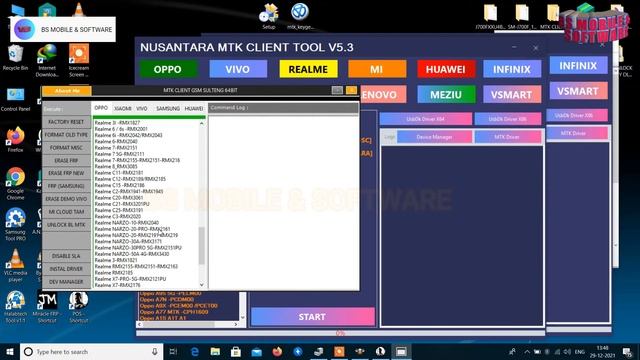Screen dimensions: 640x360
Task: Click the DEV MANAGER button
Action: 66,282
